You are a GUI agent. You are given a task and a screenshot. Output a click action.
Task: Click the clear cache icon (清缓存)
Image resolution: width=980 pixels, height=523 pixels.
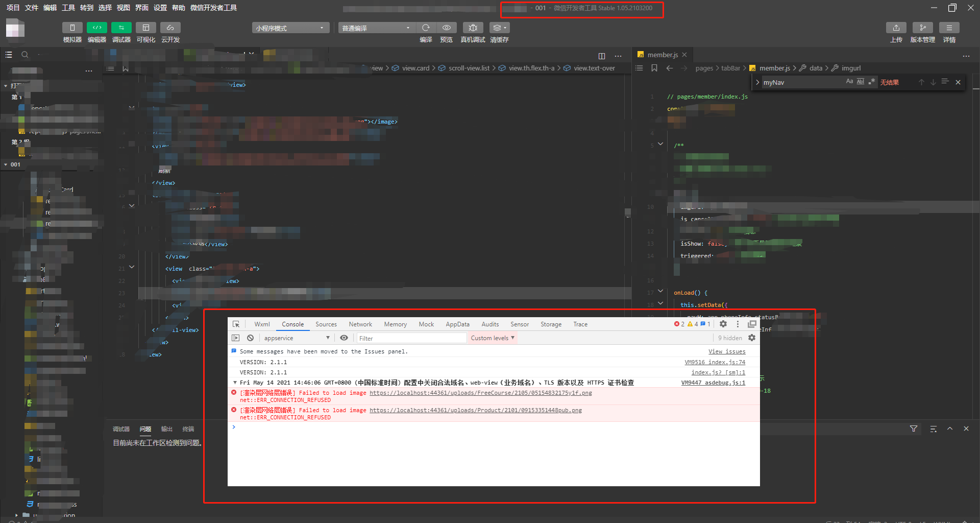pyautogui.click(x=499, y=28)
